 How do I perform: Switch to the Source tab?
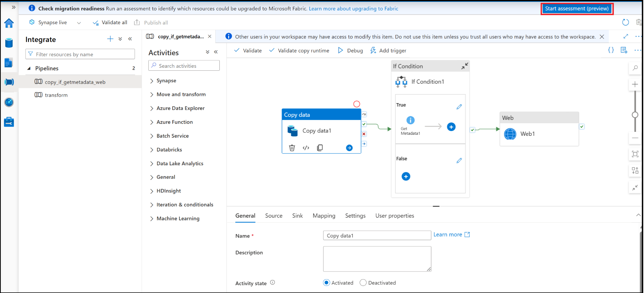pyautogui.click(x=274, y=216)
